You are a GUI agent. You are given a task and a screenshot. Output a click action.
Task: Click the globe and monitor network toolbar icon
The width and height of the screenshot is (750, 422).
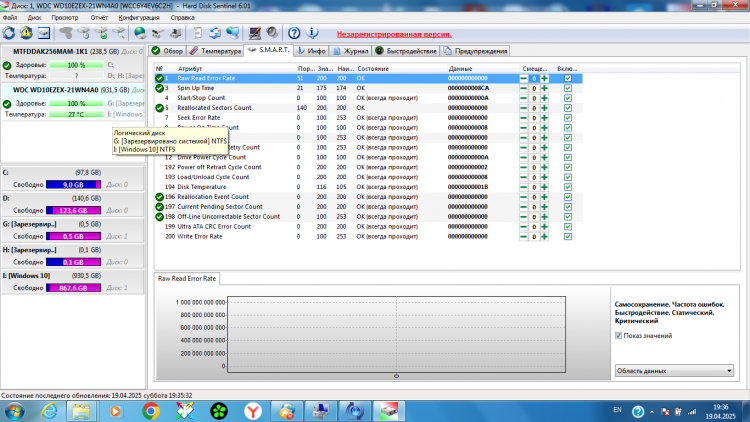click(x=233, y=33)
